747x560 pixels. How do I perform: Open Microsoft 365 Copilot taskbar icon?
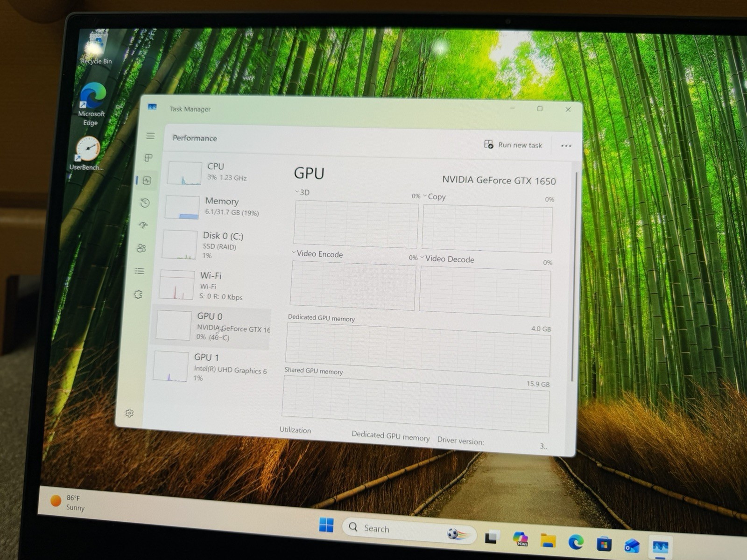click(x=520, y=539)
